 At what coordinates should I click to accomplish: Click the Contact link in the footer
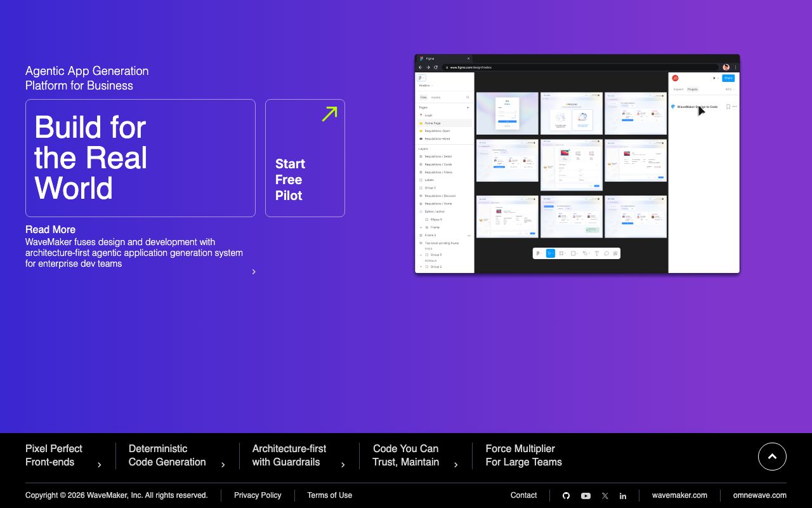tap(523, 495)
